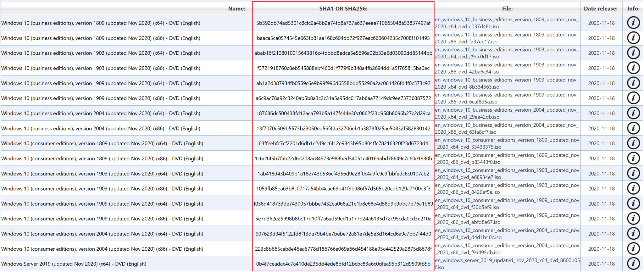The image size is (644, 272).
Task: Select hash starting abab16f210801001
Action: (343, 53)
